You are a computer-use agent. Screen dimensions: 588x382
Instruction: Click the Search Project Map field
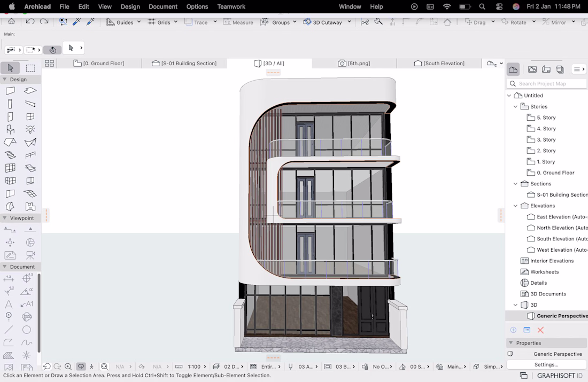(547, 83)
